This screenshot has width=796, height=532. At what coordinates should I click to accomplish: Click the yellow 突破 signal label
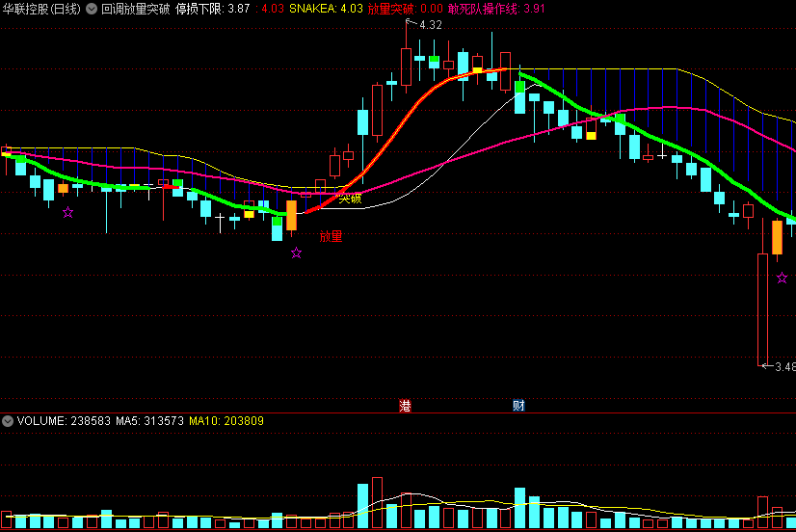click(x=350, y=199)
